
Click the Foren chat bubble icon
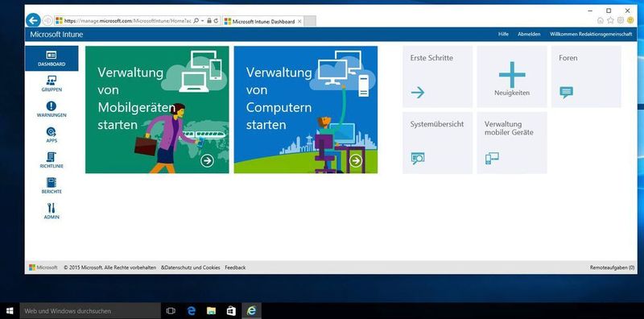[566, 93]
